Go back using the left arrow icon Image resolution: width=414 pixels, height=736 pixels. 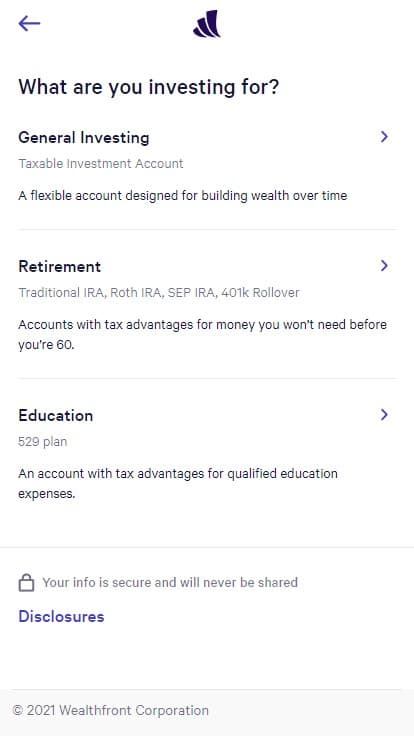click(x=29, y=23)
